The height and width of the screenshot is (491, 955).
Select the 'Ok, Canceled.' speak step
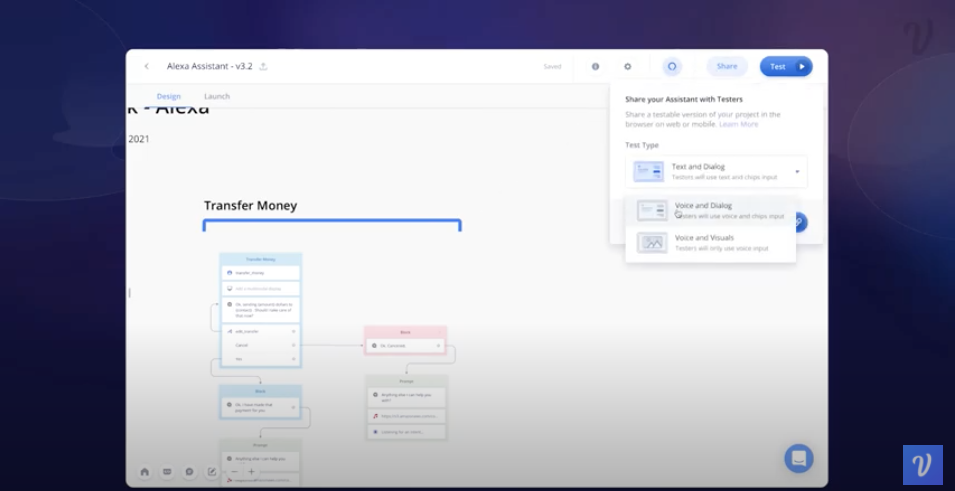406,345
